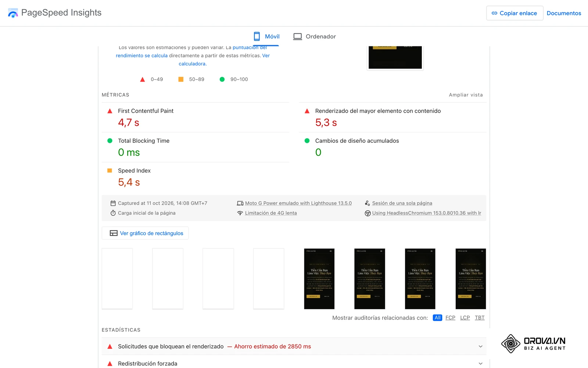
Task: Click the device icon beside Moto G Power
Action: (x=240, y=203)
